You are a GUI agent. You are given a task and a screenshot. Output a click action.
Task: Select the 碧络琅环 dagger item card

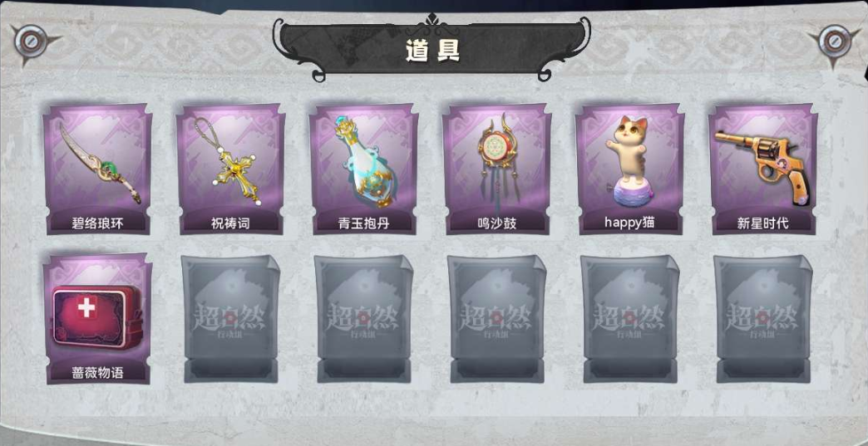[x=97, y=169]
